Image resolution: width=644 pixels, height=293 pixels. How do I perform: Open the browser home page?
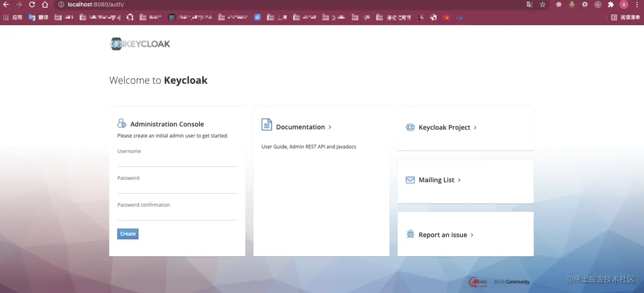point(45,5)
